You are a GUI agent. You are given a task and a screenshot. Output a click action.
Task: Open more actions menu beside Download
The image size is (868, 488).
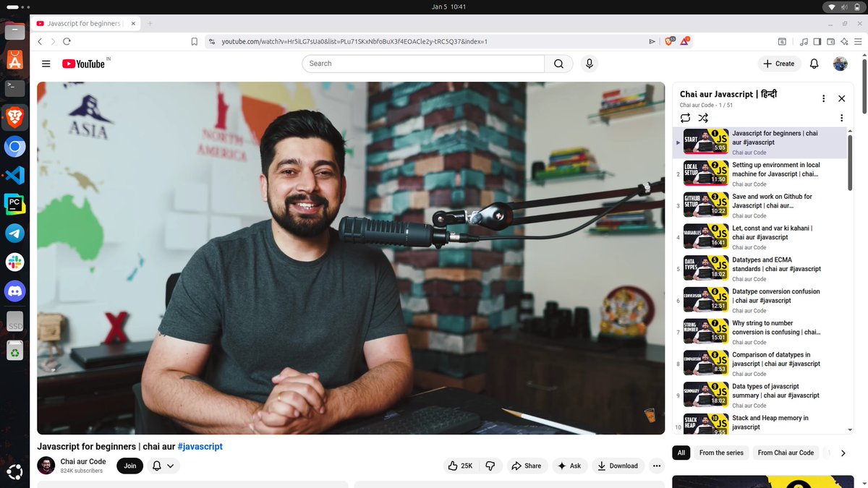click(x=657, y=466)
